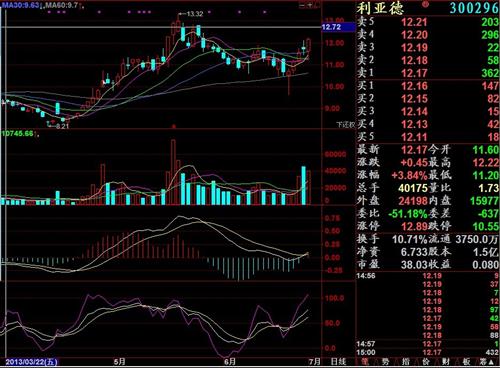
Task: Open the 价 price tab
Action: click(x=426, y=362)
